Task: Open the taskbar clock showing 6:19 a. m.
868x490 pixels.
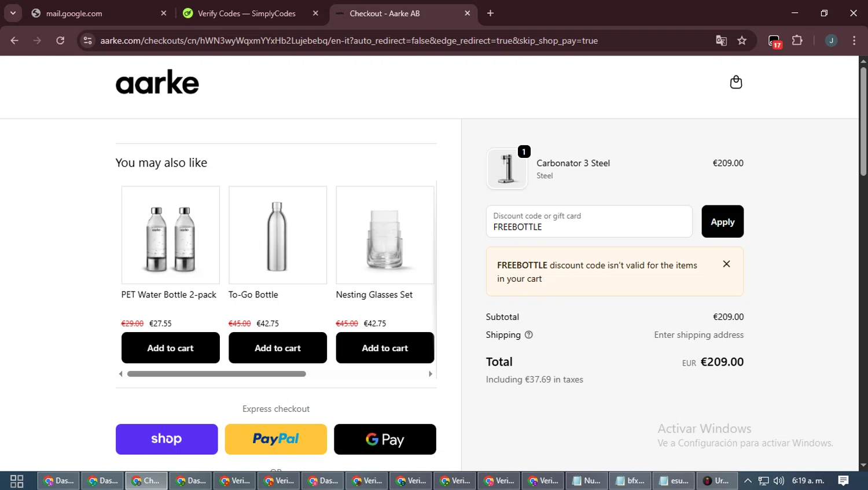Action: click(x=808, y=480)
